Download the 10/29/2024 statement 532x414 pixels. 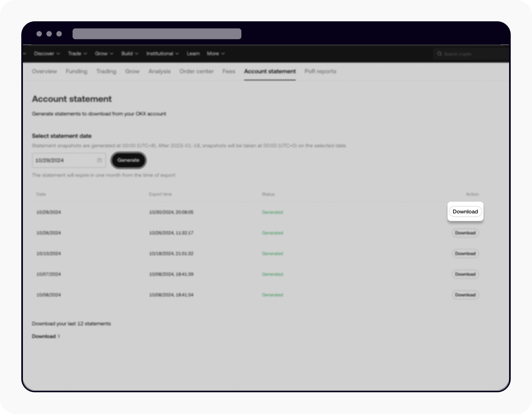coord(465,211)
